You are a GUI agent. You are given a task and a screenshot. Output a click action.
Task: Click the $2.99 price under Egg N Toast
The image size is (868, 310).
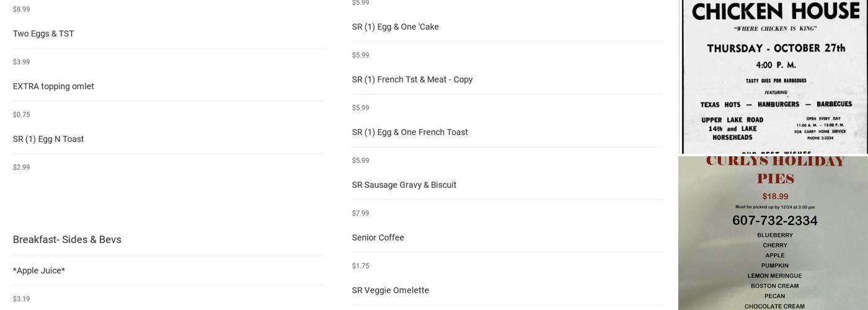click(x=22, y=167)
